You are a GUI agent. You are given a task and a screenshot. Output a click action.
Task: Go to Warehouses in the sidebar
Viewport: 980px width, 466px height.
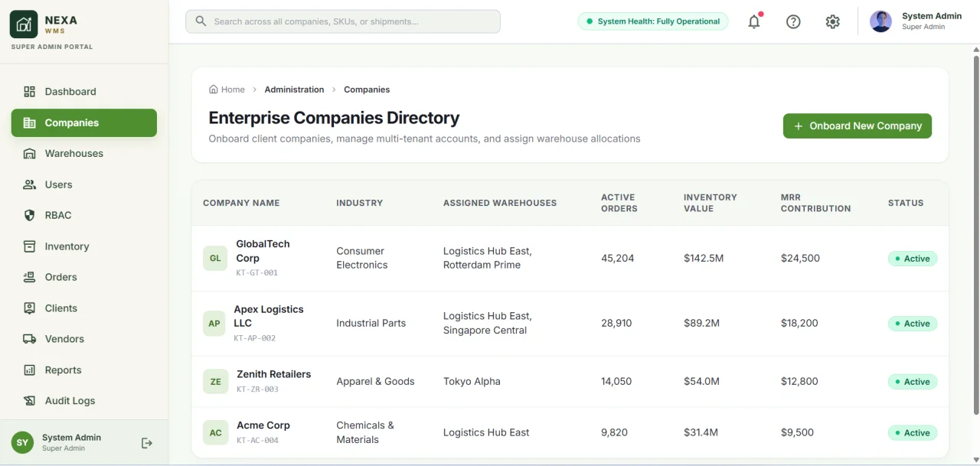pos(84,154)
